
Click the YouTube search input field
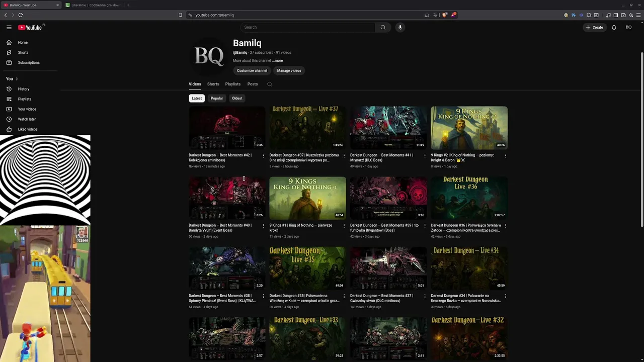(x=307, y=27)
